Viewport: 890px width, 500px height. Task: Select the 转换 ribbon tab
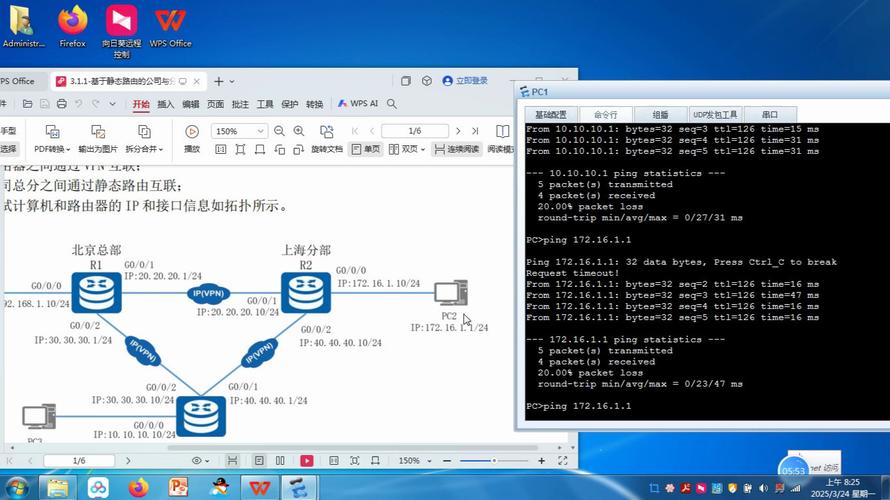click(x=314, y=104)
